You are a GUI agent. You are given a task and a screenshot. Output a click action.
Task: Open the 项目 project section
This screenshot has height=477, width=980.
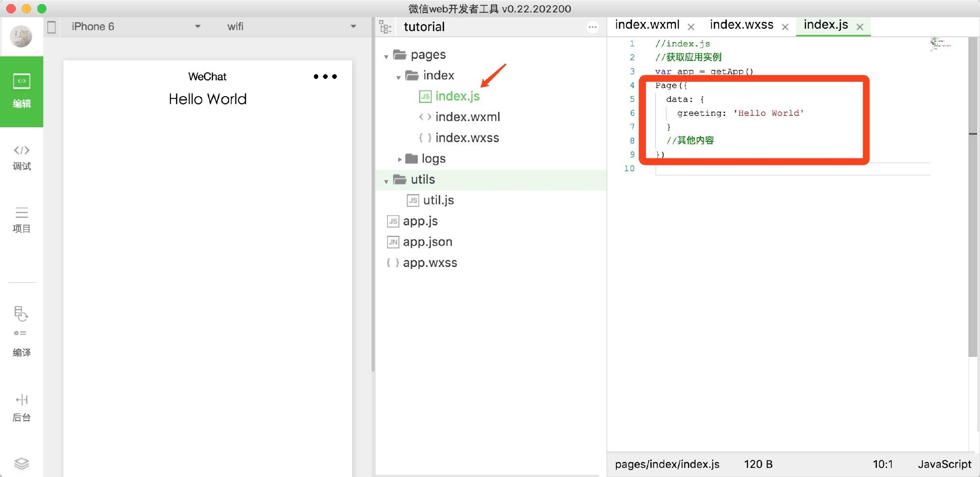[22, 220]
